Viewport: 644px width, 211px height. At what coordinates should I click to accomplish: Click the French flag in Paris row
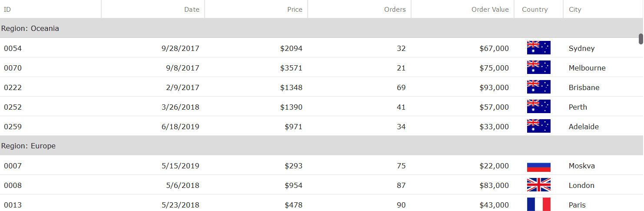(538, 204)
